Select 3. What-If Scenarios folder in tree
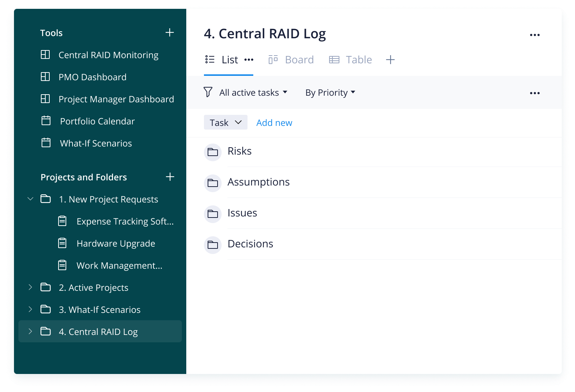Image resolution: width=575 pixels, height=392 pixels. pyautogui.click(x=100, y=310)
